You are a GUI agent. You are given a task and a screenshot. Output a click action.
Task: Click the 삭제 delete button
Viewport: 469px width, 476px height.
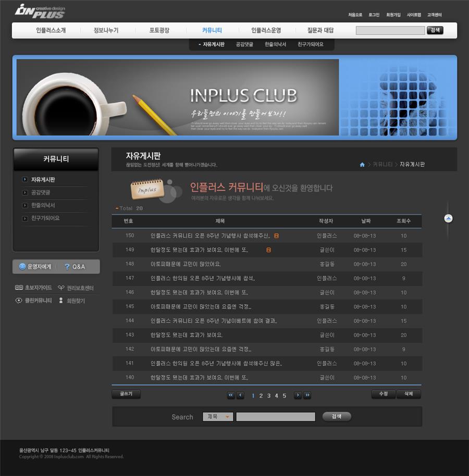409,394
